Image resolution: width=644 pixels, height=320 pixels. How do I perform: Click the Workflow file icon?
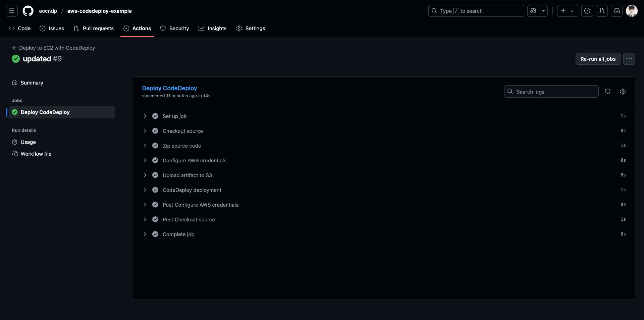pos(15,154)
